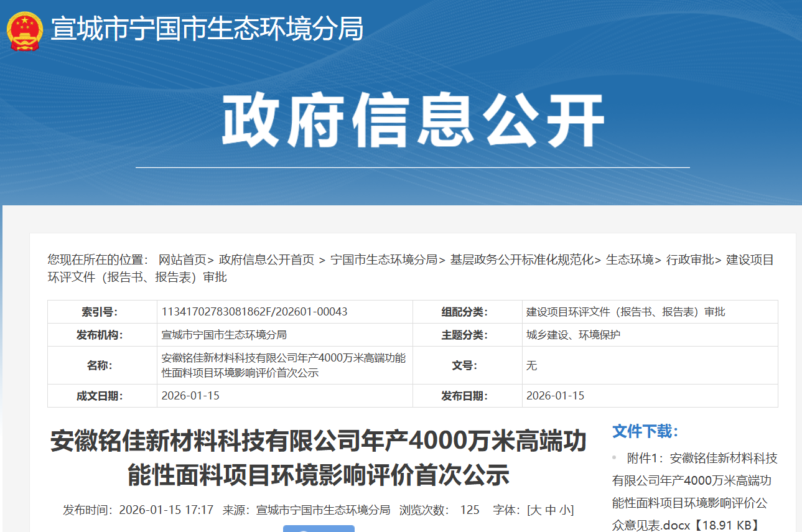This screenshot has height=532, width=802.
Task: Set font size to 中 (medium)
Action: tap(551, 510)
